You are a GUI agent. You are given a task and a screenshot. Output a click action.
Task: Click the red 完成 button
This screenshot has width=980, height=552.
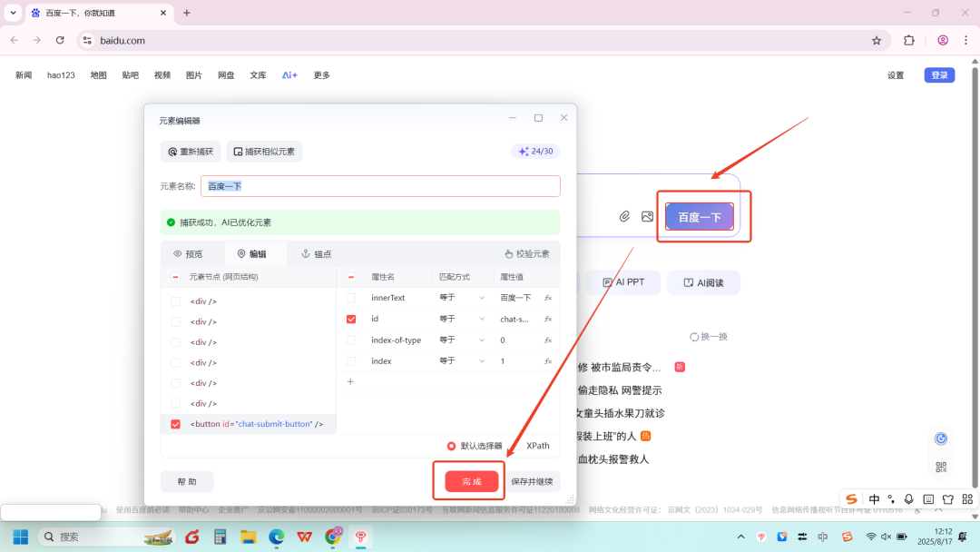(472, 481)
